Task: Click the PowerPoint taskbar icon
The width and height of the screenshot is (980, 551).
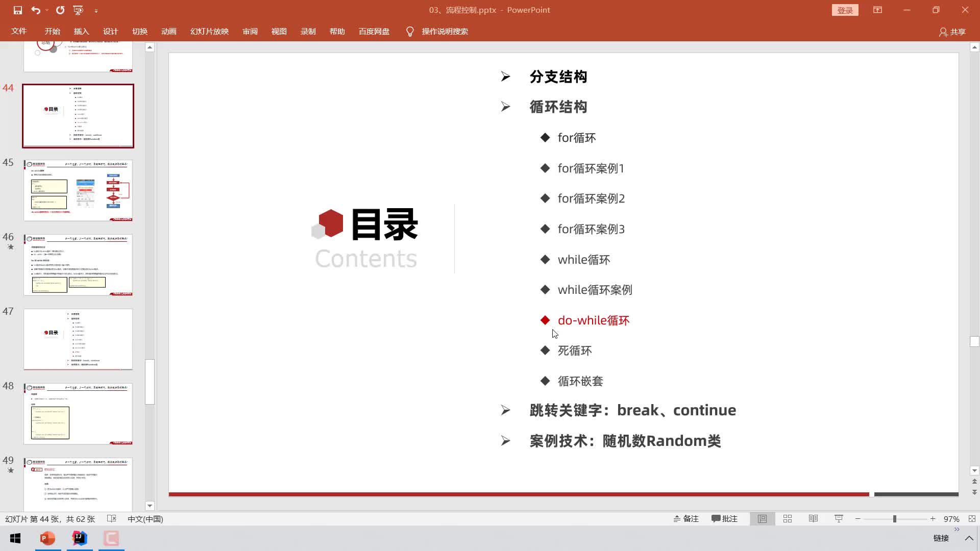Action: pos(47,538)
